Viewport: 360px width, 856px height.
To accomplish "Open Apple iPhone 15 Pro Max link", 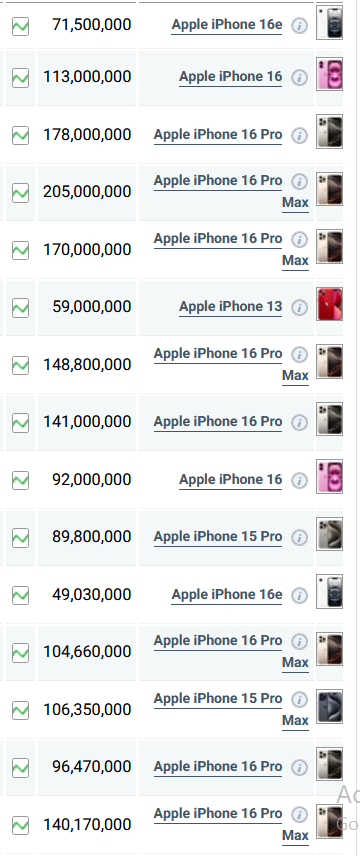I will point(232,710).
